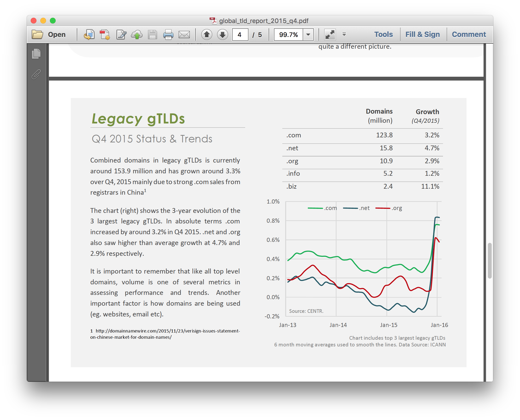Click the floppy disk save icon

153,35
